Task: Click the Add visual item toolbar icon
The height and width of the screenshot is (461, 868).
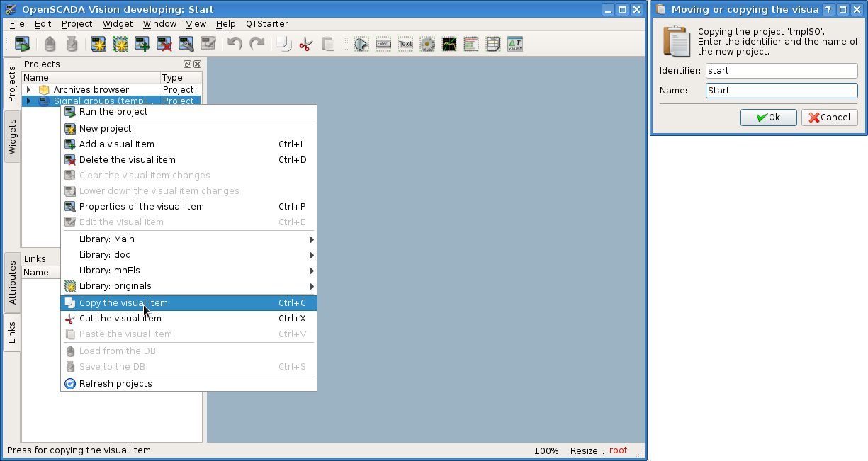Action: (x=142, y=44)
